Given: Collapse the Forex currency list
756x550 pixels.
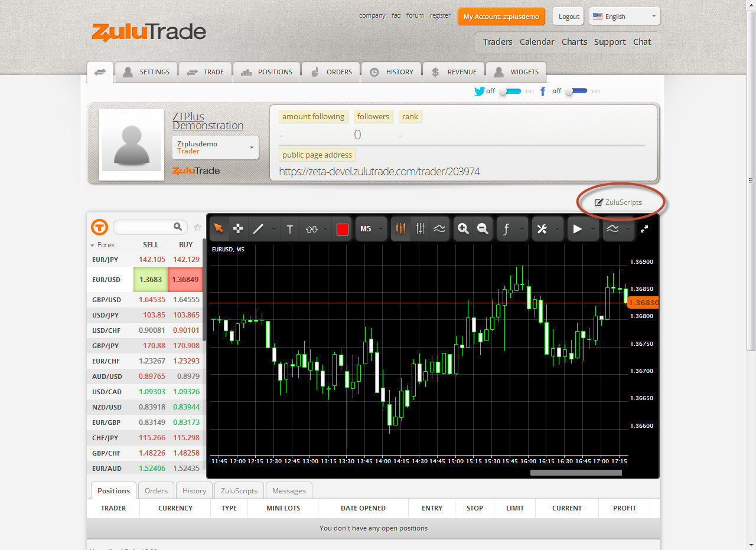Looking at the screenshot, I should (93, 245).
